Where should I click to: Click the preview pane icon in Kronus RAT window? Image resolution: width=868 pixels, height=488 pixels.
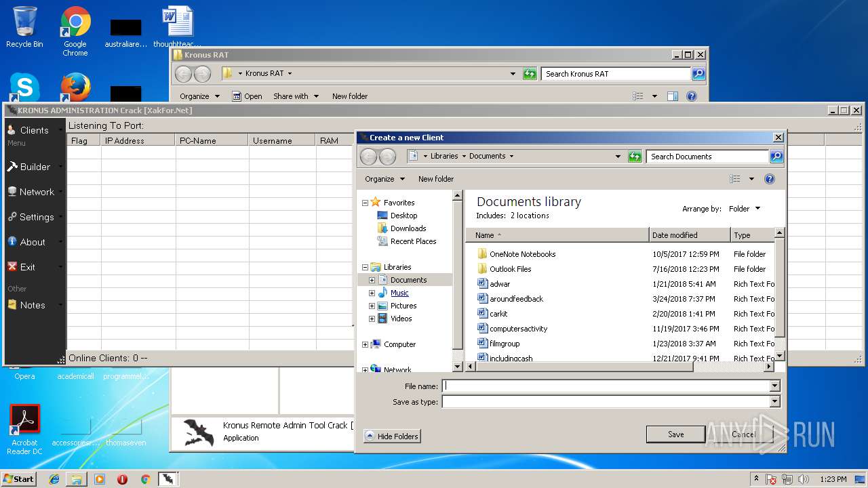(x=673, y=96)
